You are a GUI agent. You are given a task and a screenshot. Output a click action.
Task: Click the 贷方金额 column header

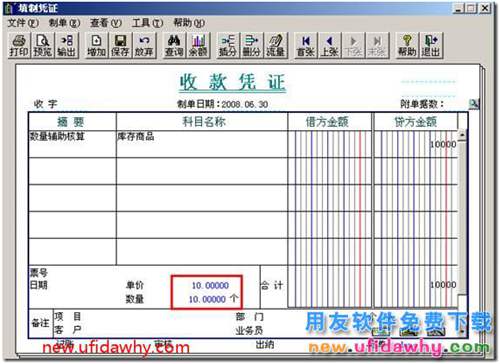[x=416, y=122]
